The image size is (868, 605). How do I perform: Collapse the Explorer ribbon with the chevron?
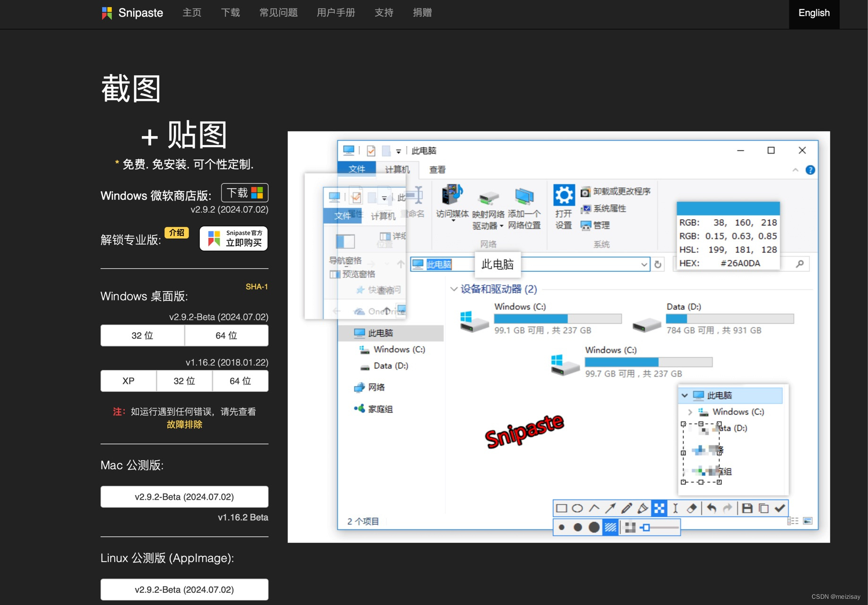pos(795,170)
